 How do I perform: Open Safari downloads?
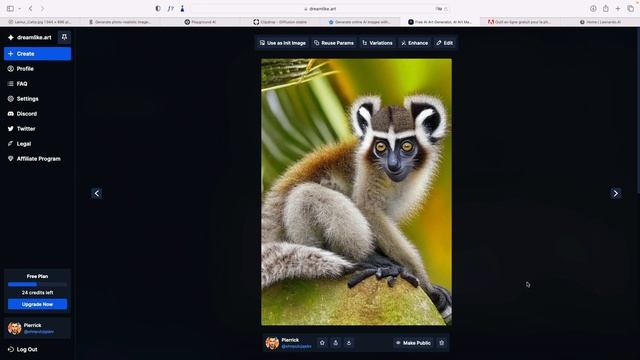click(593, 9)
